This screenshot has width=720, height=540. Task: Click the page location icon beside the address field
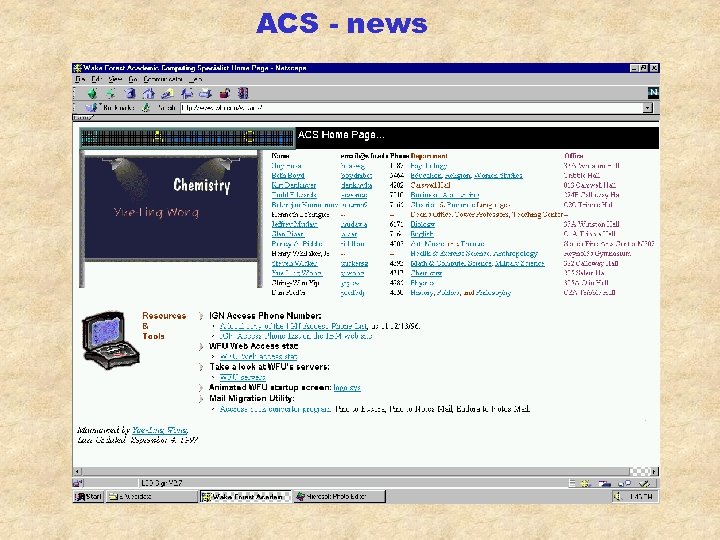click(x=146, y=108)
